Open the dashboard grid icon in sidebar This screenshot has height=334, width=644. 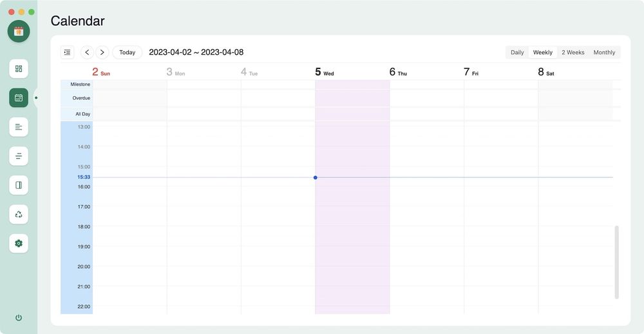click(19, 68)
